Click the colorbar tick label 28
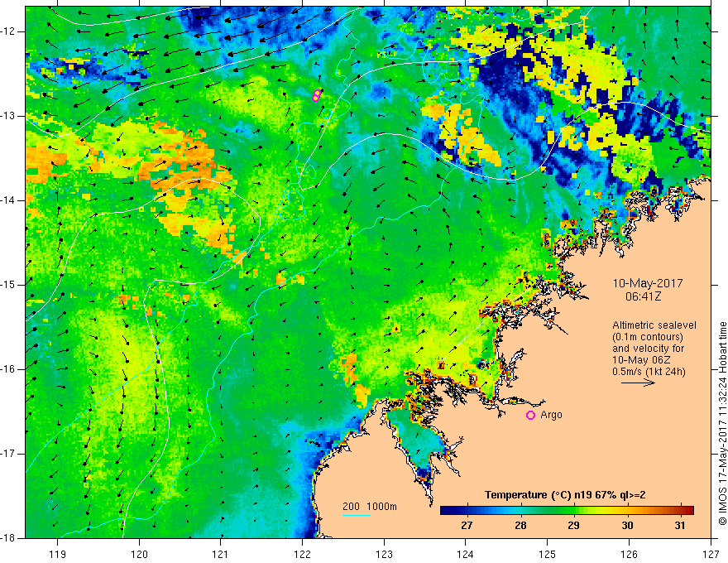Image resolution: width=728 pixels, height=563 pixels. [520, 526]
